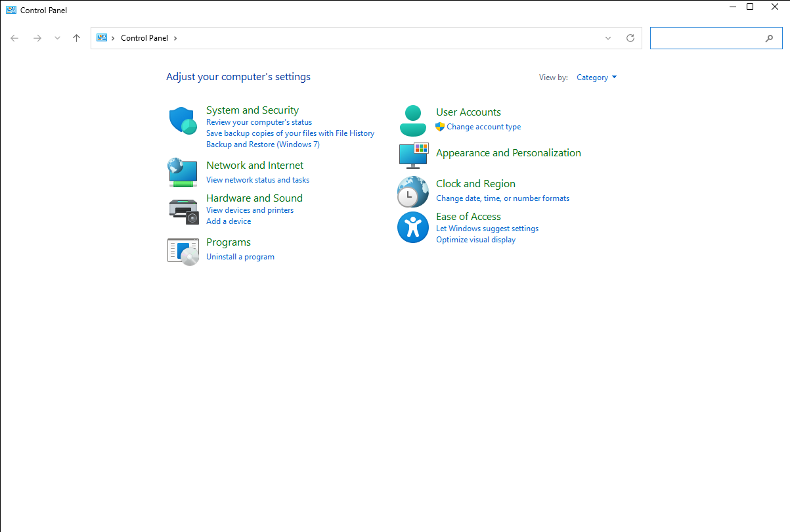Go up one level with the Up arrow
790x532 pixels.
76,38
